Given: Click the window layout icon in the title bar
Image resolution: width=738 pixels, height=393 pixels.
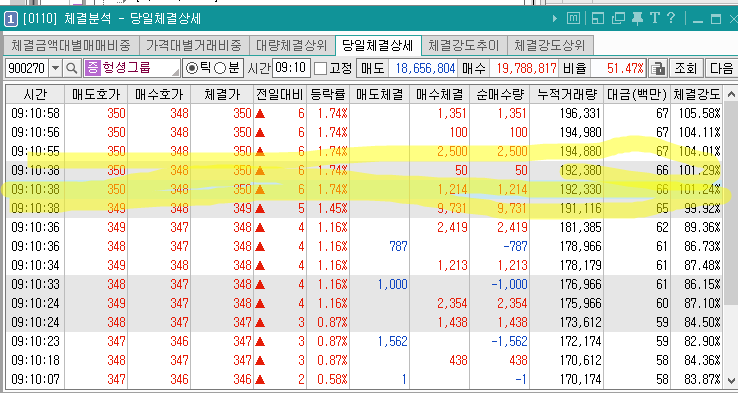Looking at the screenshot, I should 598,19.
